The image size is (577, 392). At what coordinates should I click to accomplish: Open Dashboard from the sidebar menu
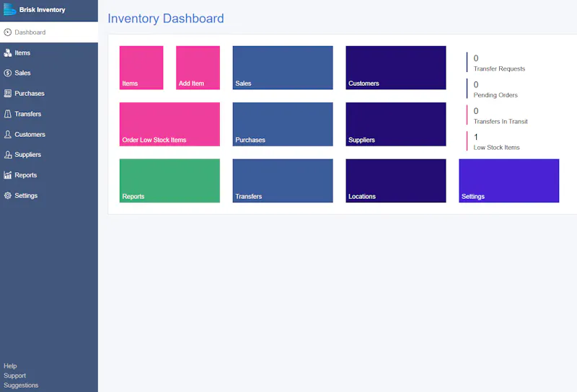(x=49, y=32)
